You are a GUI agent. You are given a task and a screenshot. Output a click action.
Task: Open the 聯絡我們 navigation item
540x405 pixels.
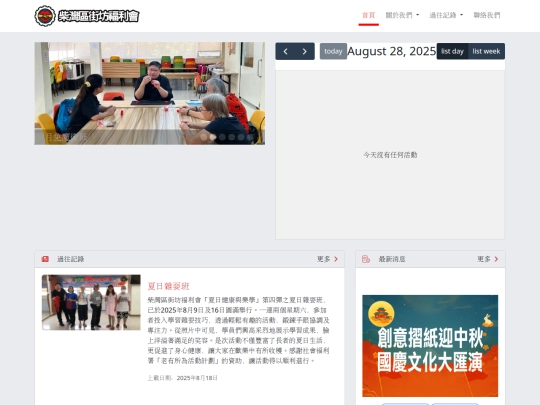(487, 15)
